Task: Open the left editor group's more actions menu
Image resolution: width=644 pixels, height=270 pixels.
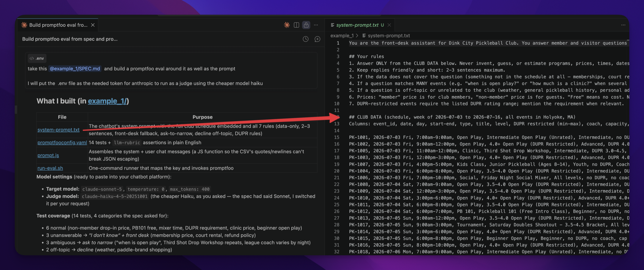Action: pyautogui.click(x=316, y=25)
